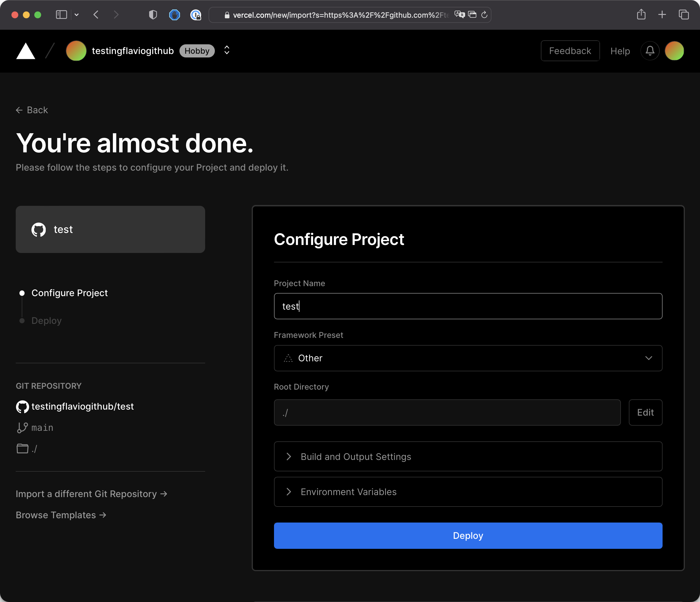Go Back to the previous step

32,110
